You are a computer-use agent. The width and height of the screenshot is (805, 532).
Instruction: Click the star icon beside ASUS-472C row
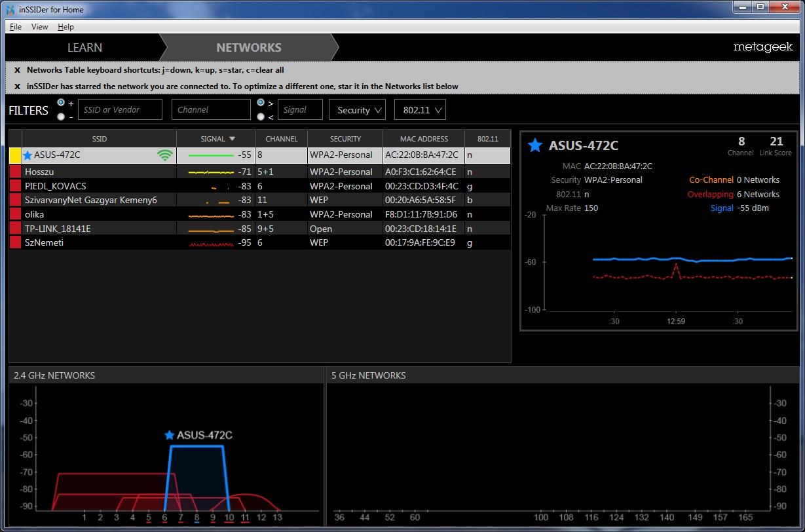(28, 155)
